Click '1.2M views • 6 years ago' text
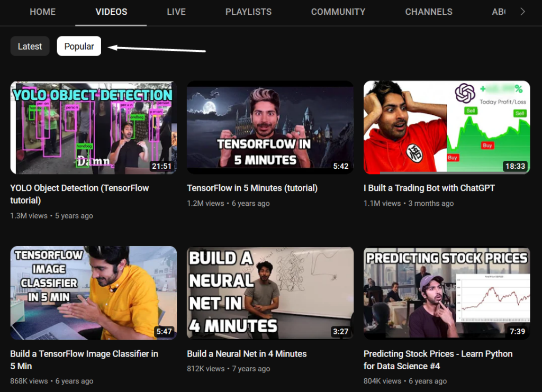Image resolution: width=542 pixels, height=392 pixels. (x=229, y=204)
